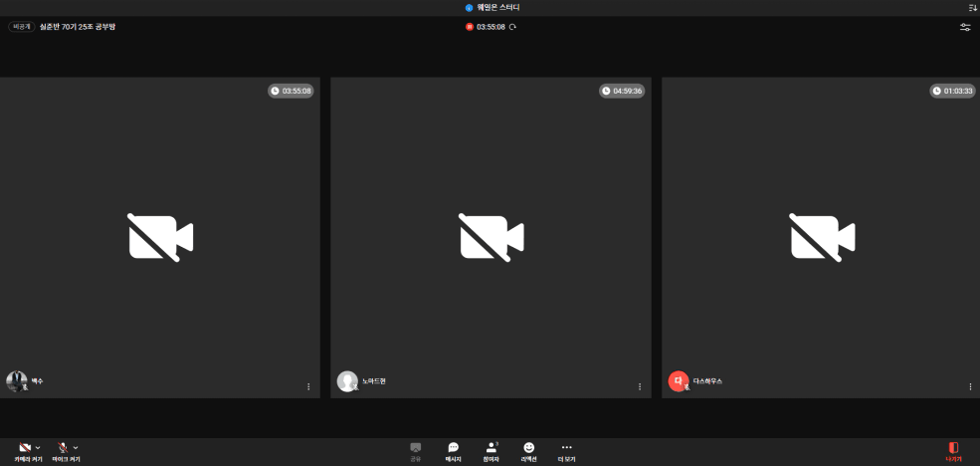The image size is (980, 466).
Task: Open more options dots on 노마드현 tile
Action: pyautogui.click(x=640, y=386)
